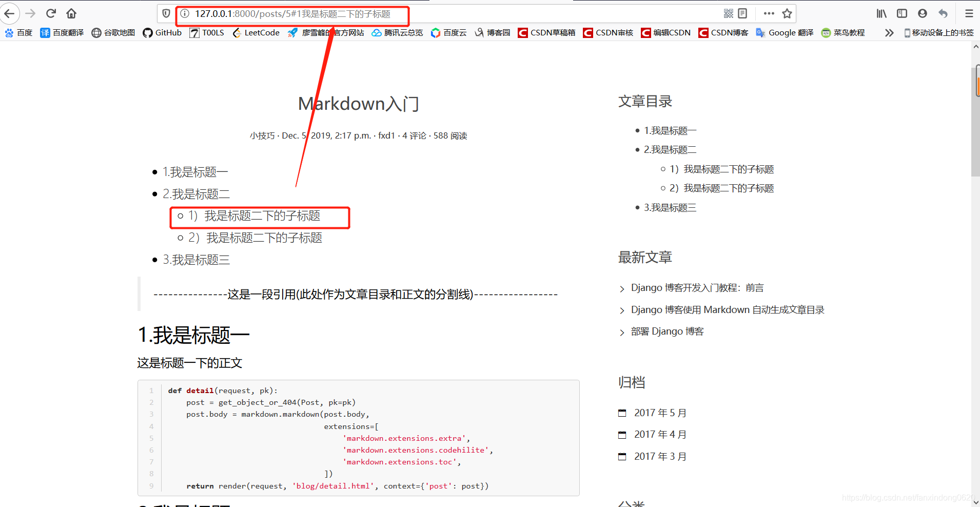
Task: Open the TOOLS bookmark
Action: coord(207,33)
